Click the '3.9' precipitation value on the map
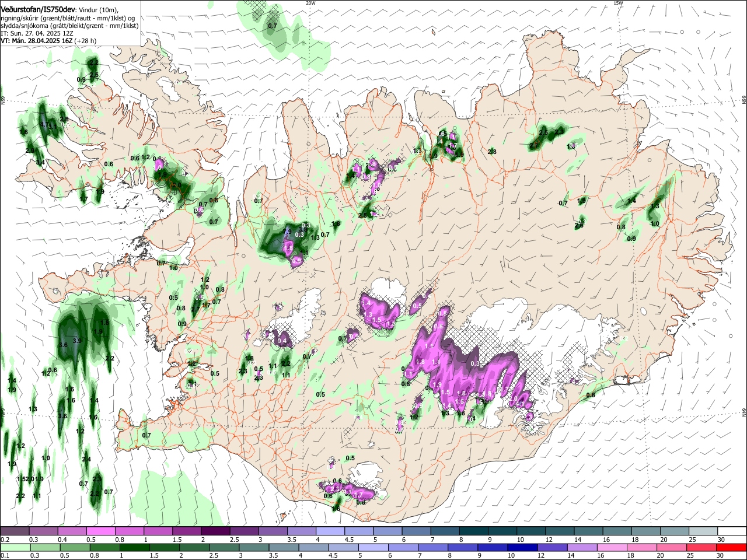The width and height of the screenshot is (747, 560). pyautogui.click(x=77, y=340)
